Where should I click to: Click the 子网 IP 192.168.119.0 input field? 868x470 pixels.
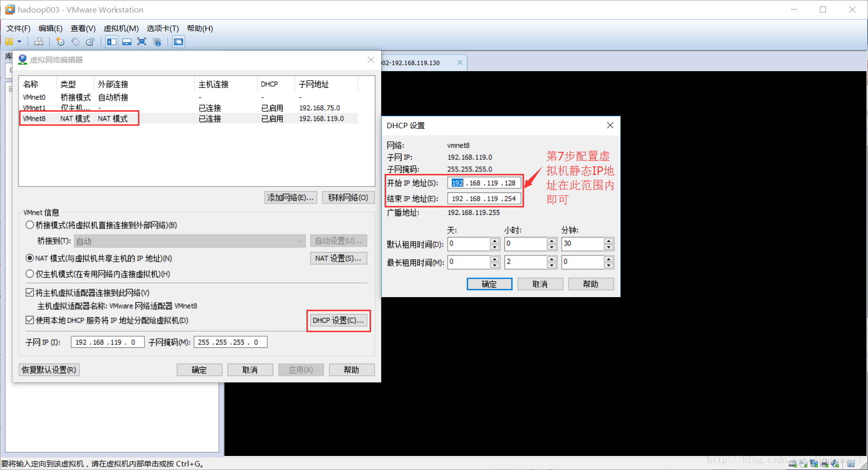[x=107, y=342]
